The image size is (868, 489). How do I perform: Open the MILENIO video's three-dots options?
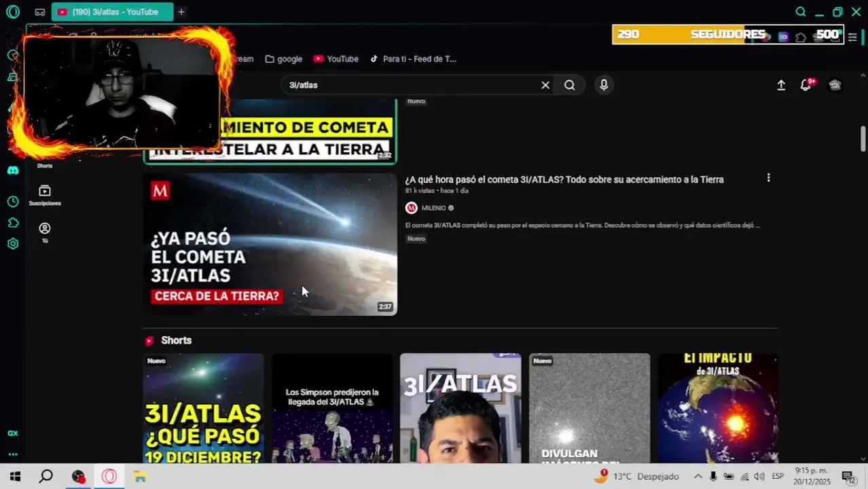[x=768, y=177]
